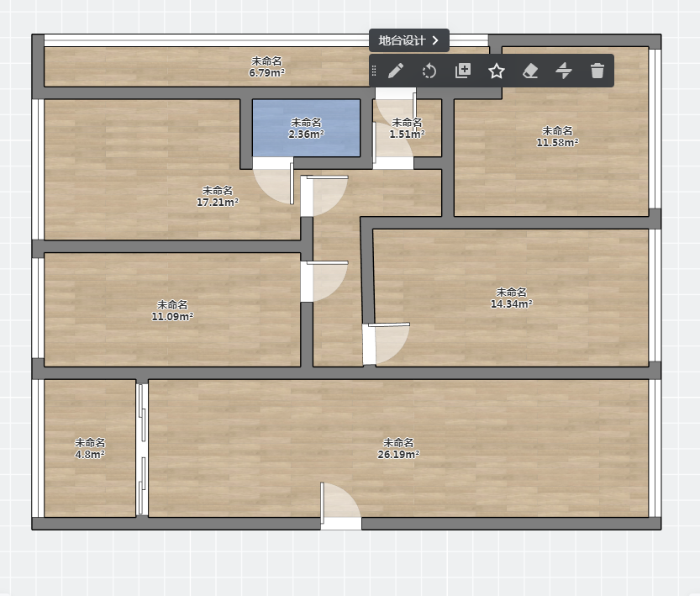Screen dimensions: 700x596
Task: Delete selection with the trash icon
Action: [x=597, y=71]
